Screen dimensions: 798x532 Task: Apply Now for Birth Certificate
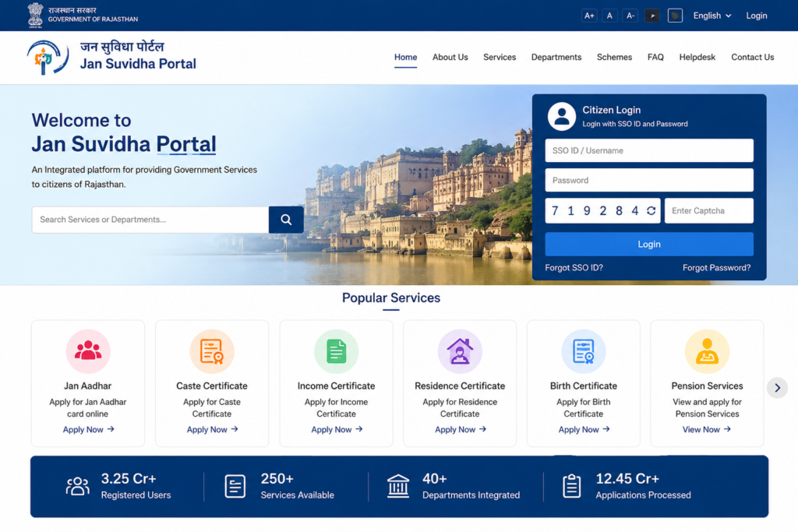coord(584,429)
